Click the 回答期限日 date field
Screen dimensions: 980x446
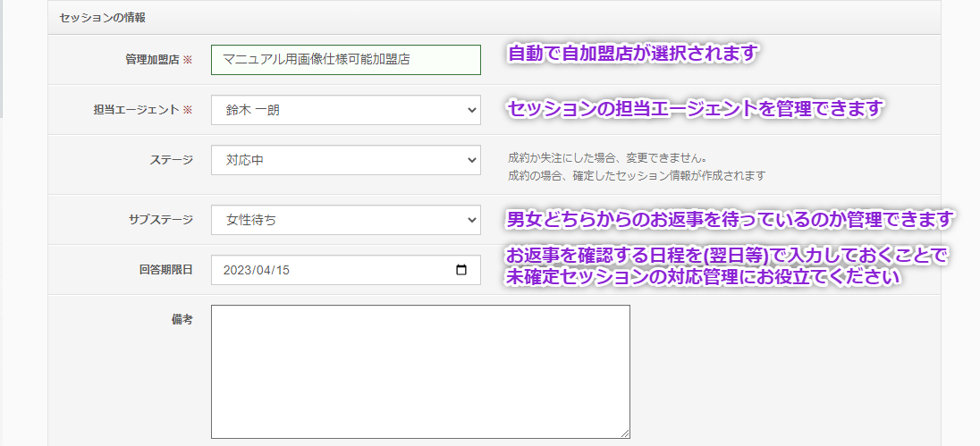[346, 270]
